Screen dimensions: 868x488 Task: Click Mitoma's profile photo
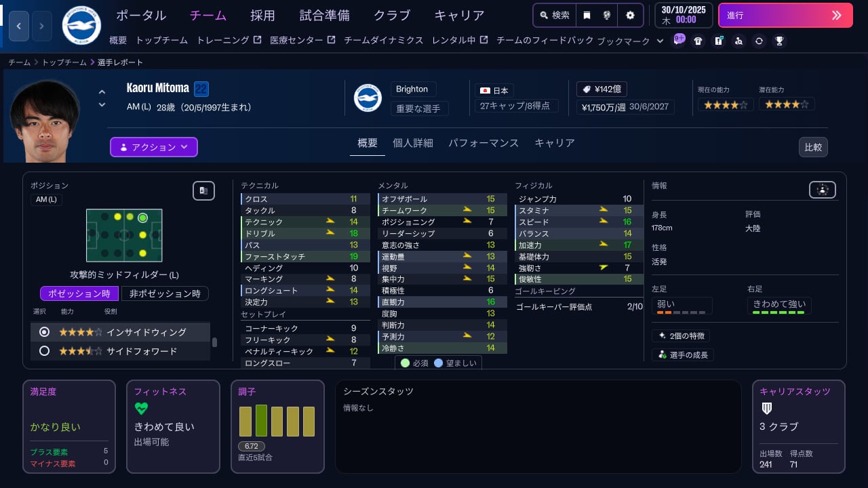[45, 119]
